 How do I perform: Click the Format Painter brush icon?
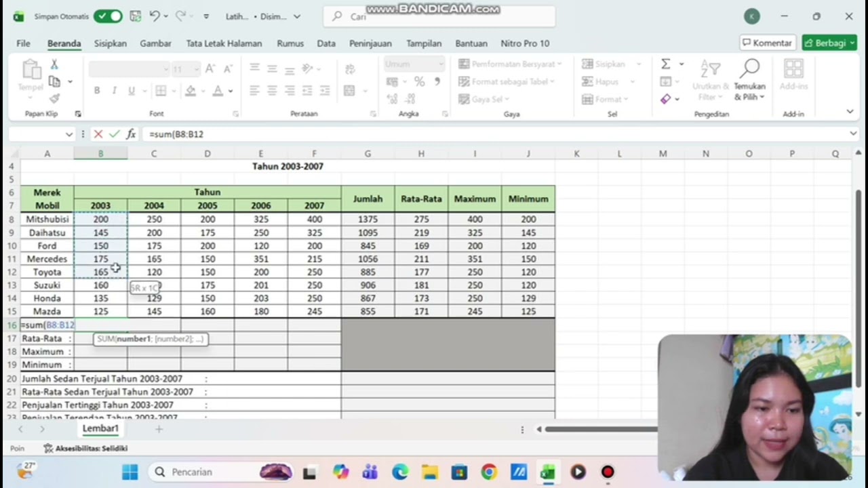click(x=54, y=98)
